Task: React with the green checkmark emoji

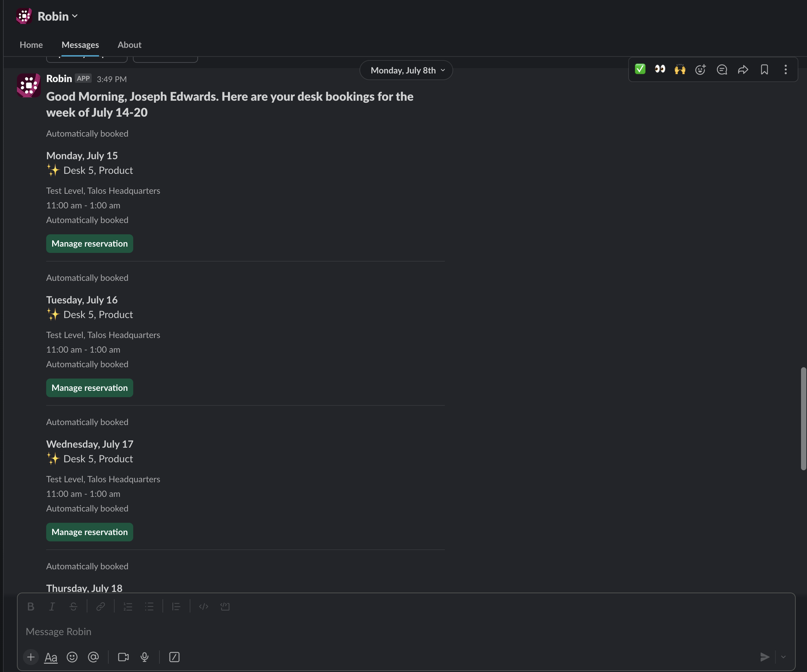Action: point(640,69)
